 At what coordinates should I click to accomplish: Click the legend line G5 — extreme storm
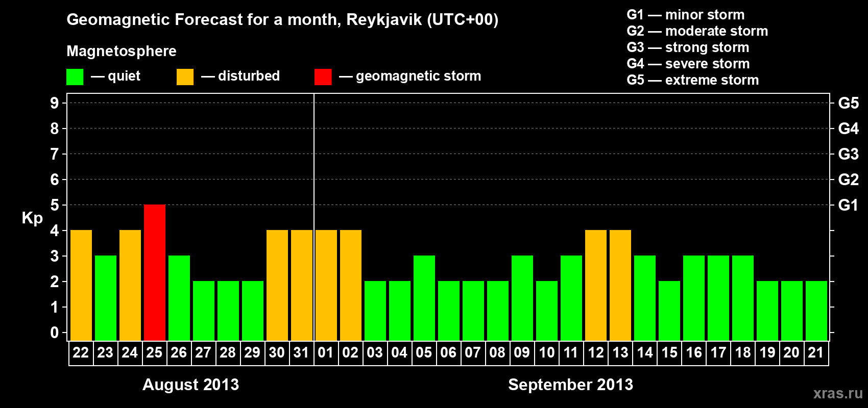[693, 80]
